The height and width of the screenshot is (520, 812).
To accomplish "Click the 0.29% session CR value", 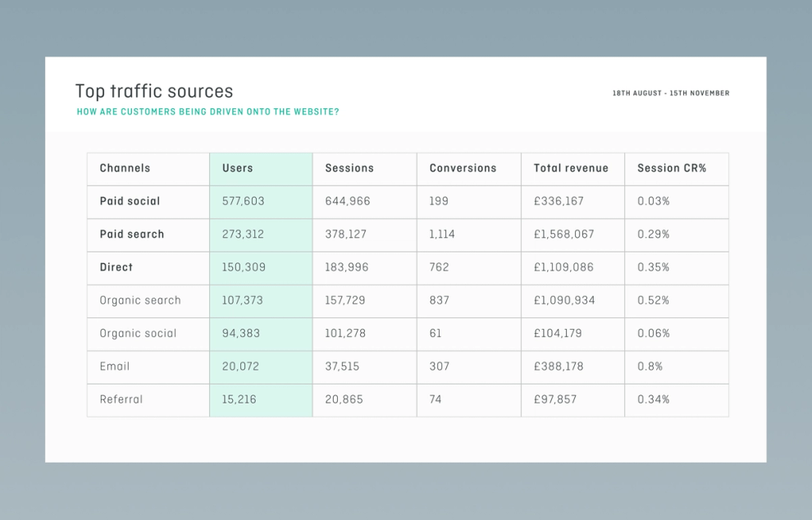I will [x=653, y=234].
